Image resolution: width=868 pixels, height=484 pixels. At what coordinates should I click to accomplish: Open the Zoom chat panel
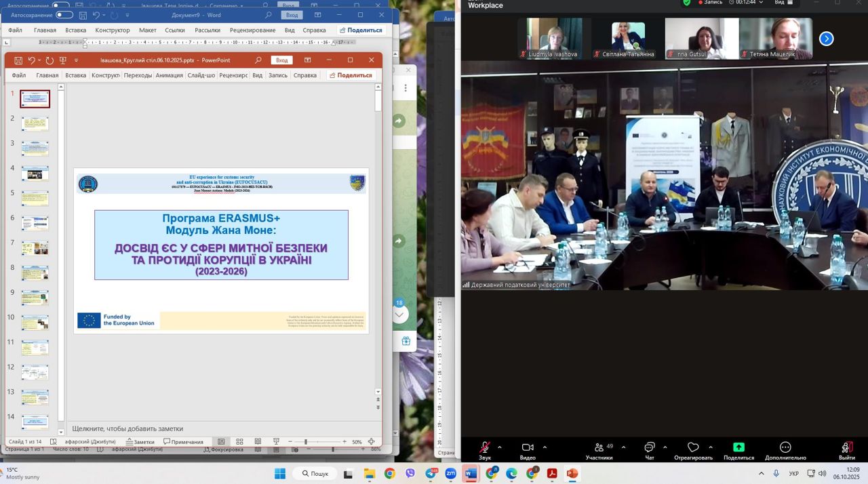pos(649,448)
